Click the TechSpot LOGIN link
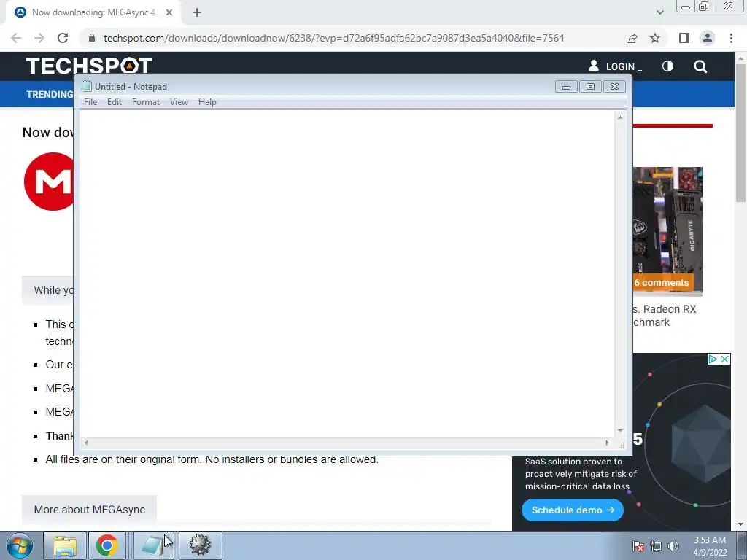The height and width of the screenshot is (560, 747). coord(615,66)
